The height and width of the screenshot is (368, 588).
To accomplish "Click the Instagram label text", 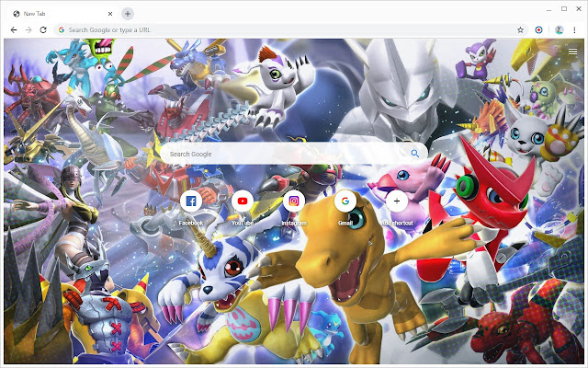I will click(x=294, y=223).
